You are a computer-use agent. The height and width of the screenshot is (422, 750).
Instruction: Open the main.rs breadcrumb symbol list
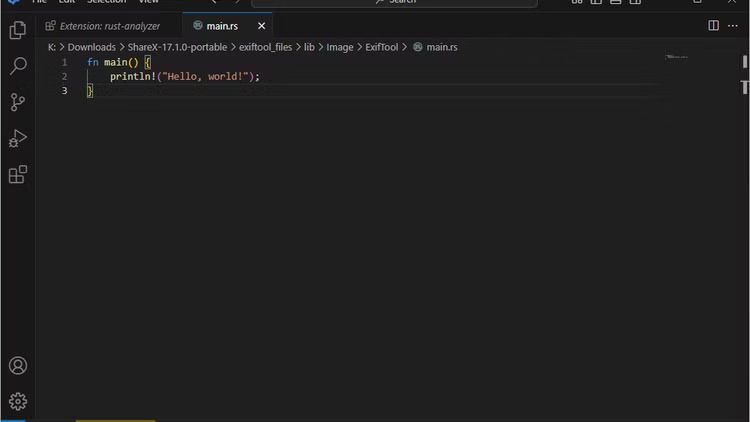[441, 47]
